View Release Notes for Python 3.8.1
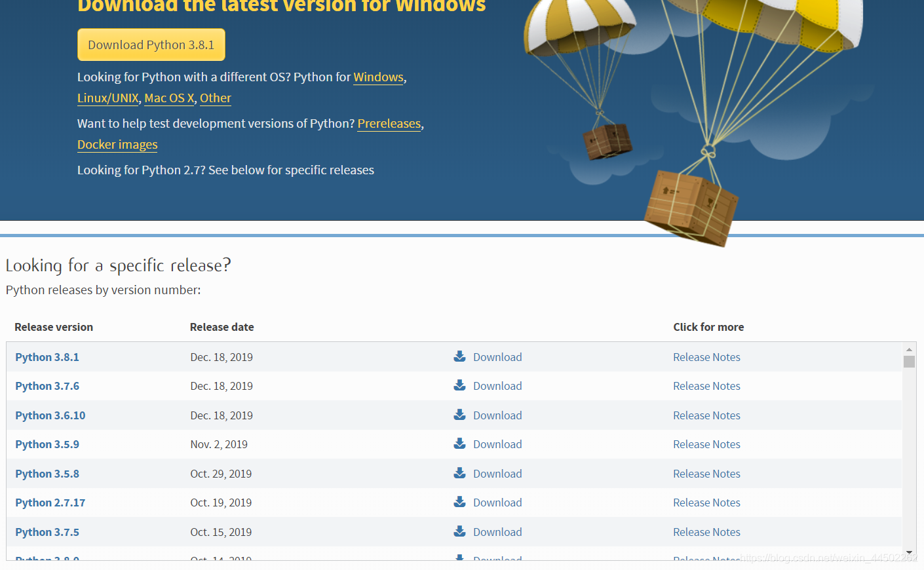 (706, 357)
